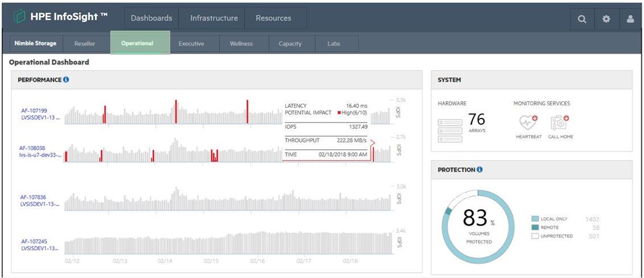
Task: Click the Unprotected legend swatch
Action: tap(535, 236)
